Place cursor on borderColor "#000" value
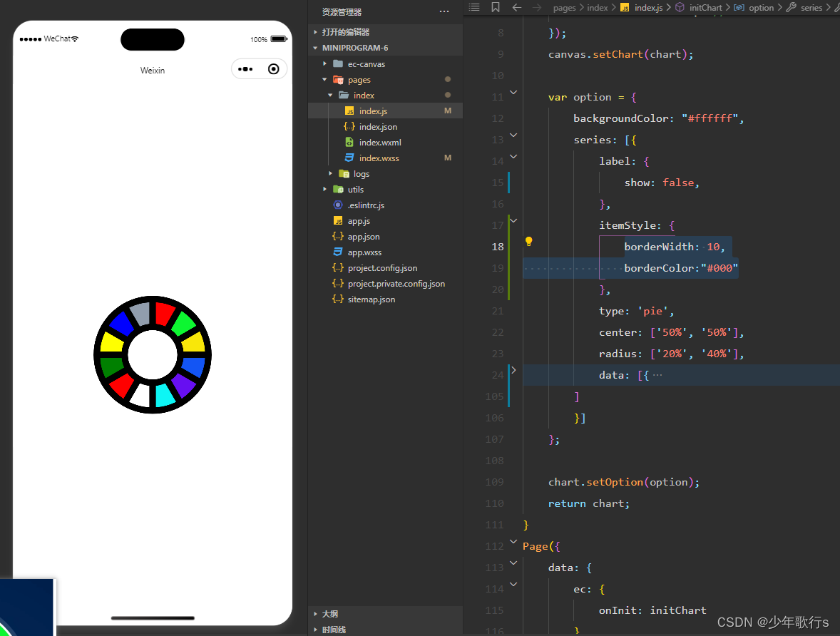Viewport: 840px width, 636px height. click(719, 268)
